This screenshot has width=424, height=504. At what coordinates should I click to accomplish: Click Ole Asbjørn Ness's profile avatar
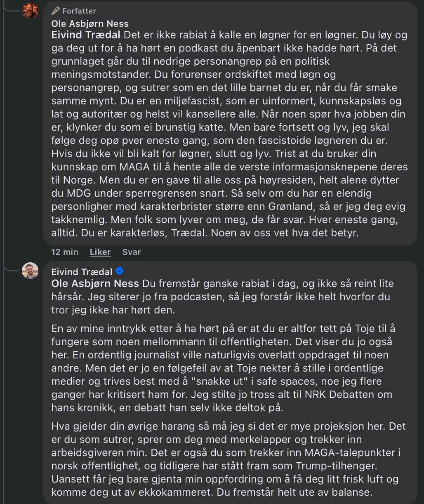tap(30, 11)
